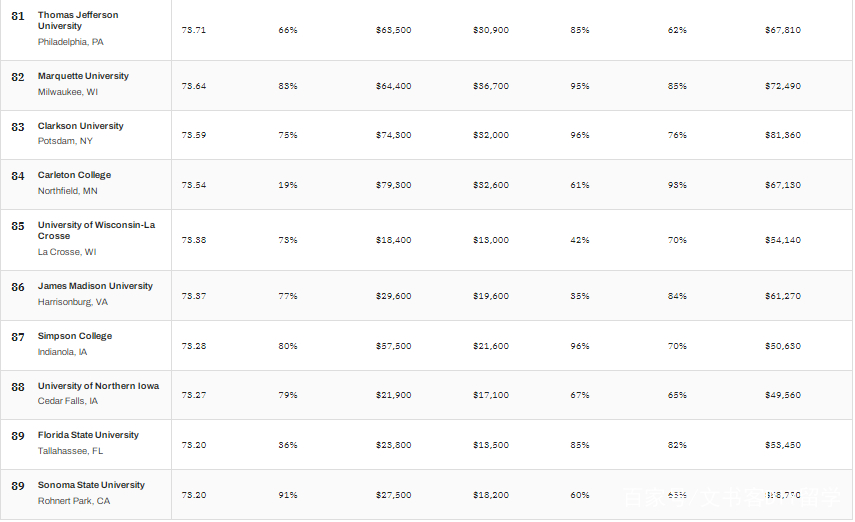This screenshot has width=855, height=522.
Task: Open Simpson College entry
Action: coord(75,336)
